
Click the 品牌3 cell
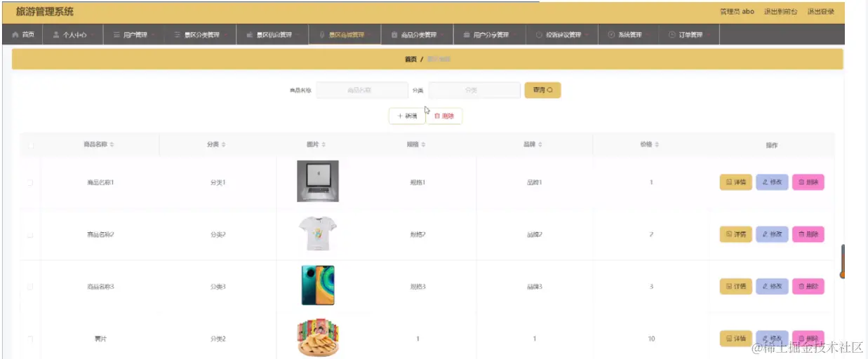point(535,286)
